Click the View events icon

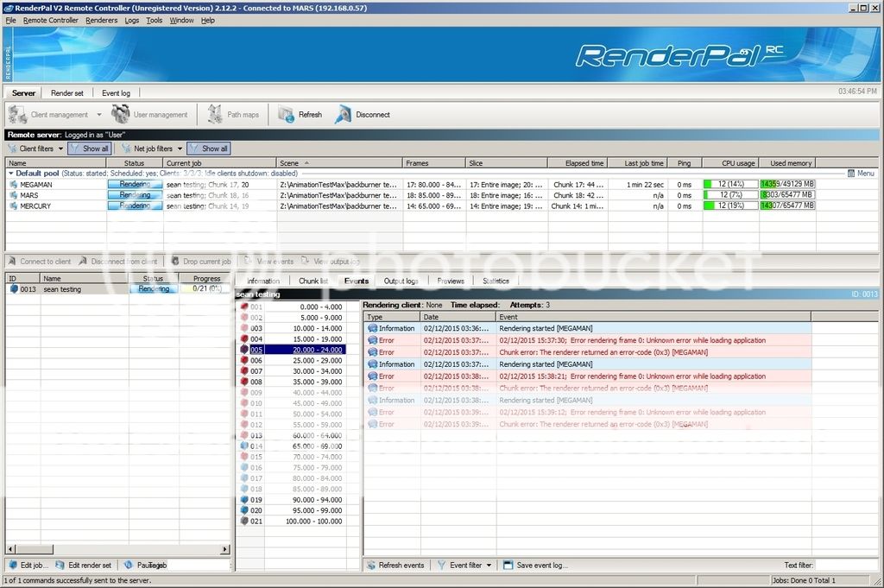coord(248,261)
